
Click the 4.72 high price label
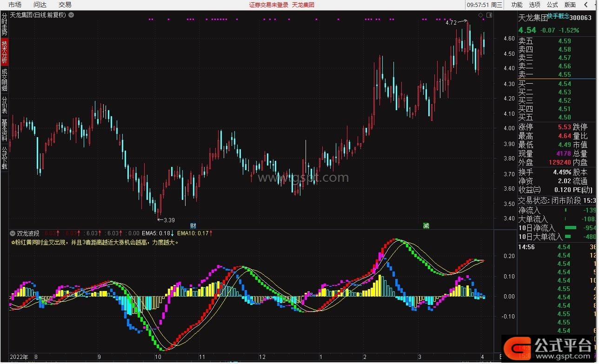[x=451, y=22]
